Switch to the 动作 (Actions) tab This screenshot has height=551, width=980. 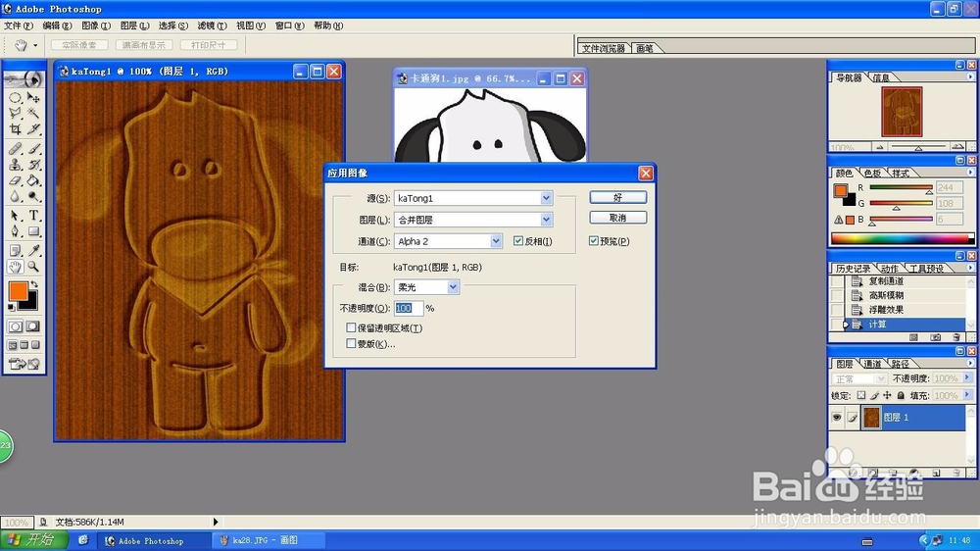coord(890,269)
